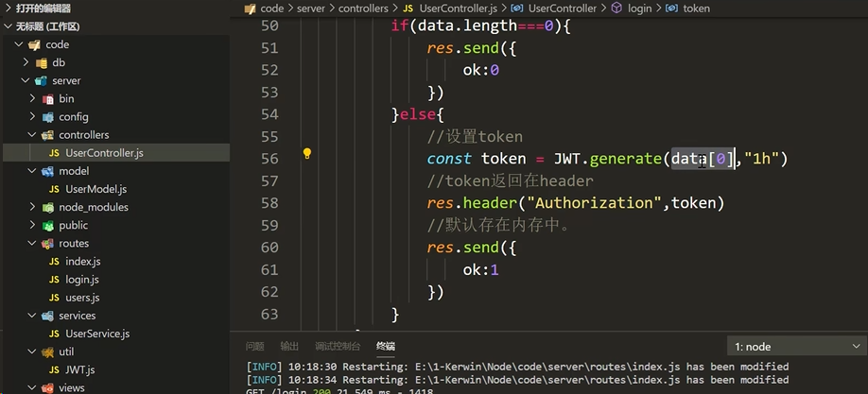868x394 pixels.
Task: Click 'UserController' class in the breadcrumb
Action: point(563,9)
